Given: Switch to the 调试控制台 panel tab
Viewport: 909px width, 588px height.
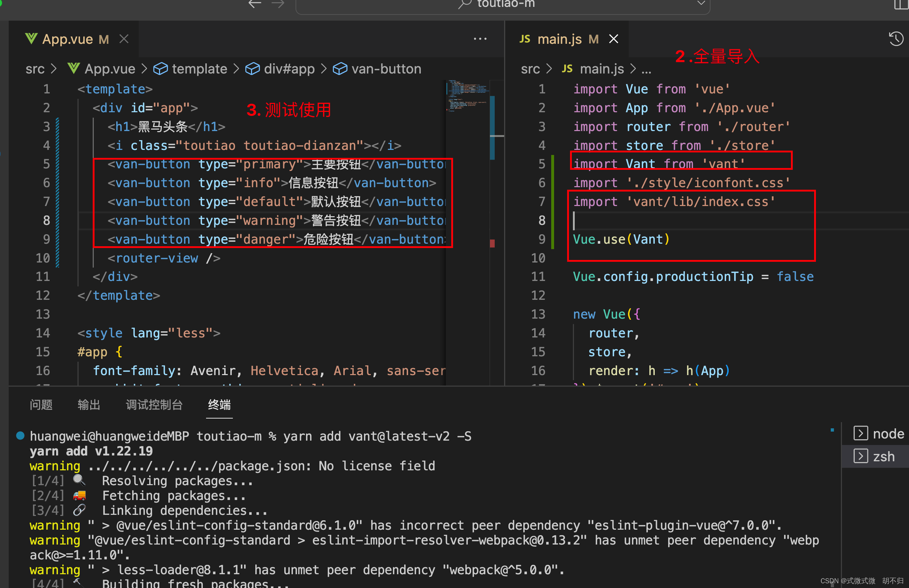Looking at the screenshot, I should click(154, 404).
